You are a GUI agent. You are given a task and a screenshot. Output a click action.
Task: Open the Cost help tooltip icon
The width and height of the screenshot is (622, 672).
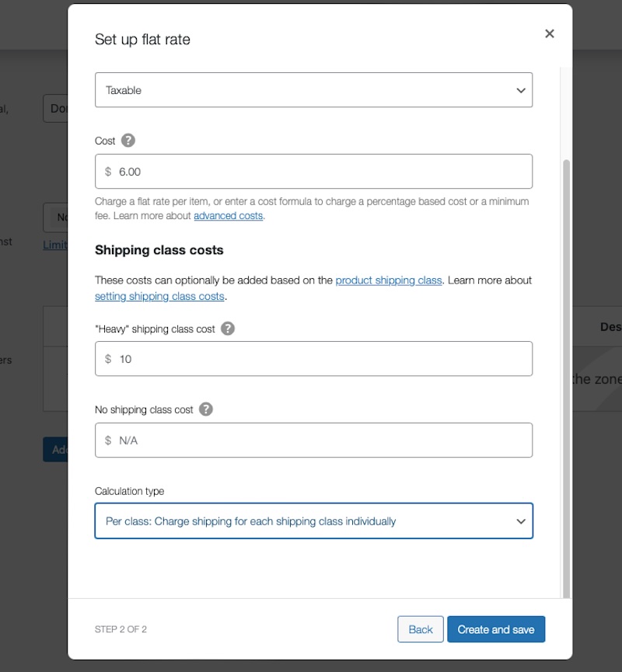pyautogui.click(x=128, y=141)
